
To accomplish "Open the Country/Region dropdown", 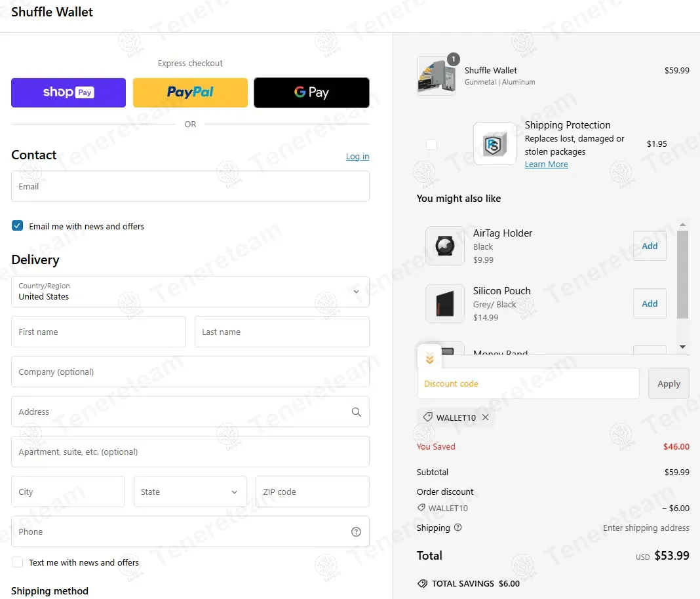I will (190, 292).
